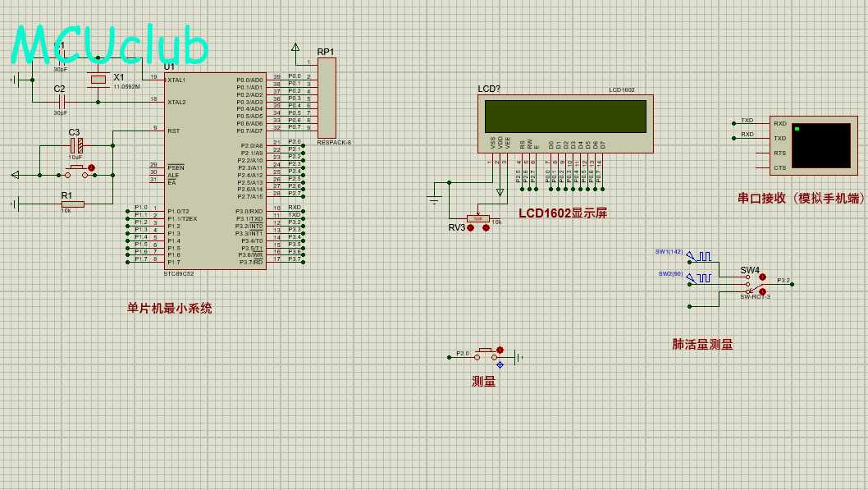Decrease RV3 potentiometer with left red button

point(471,227)
